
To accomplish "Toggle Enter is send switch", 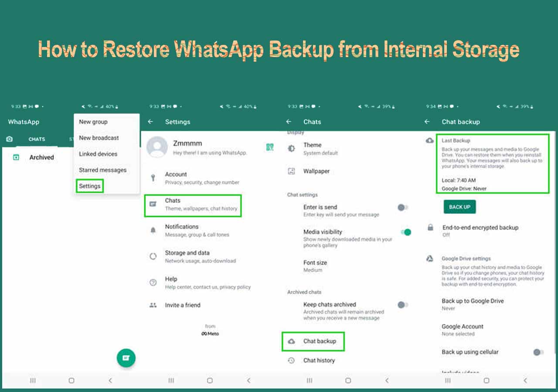I will 402,208.
